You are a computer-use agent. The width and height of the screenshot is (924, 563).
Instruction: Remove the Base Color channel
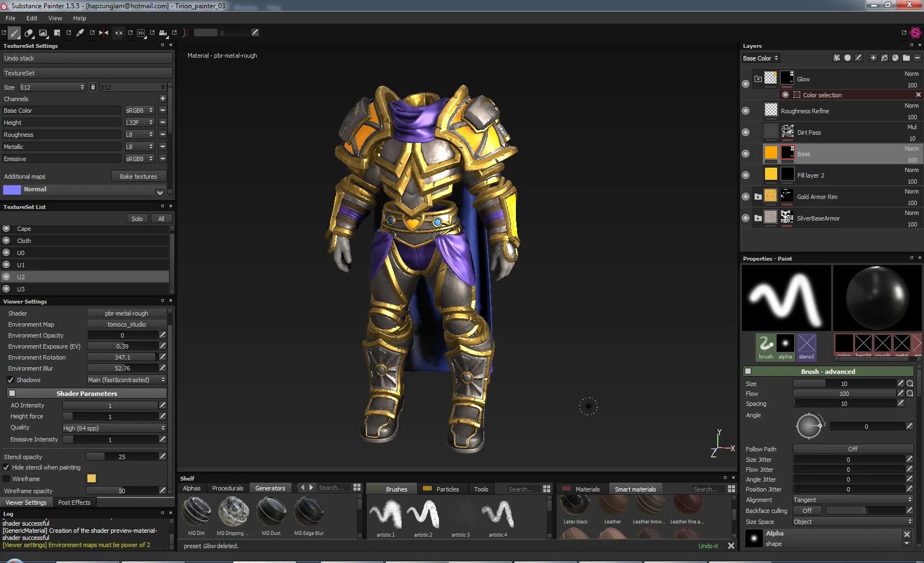tap(163, 111)
